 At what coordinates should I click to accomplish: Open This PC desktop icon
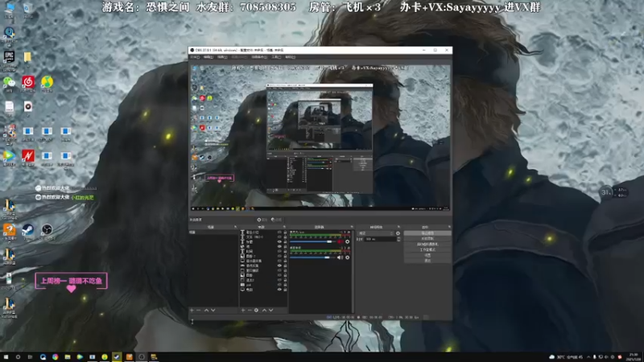[9, 8]
